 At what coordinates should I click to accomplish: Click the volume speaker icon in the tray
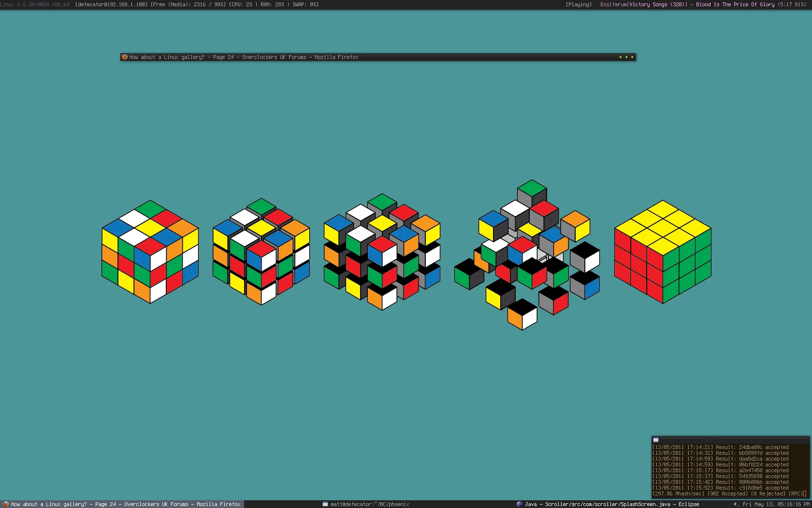point(736,504)
